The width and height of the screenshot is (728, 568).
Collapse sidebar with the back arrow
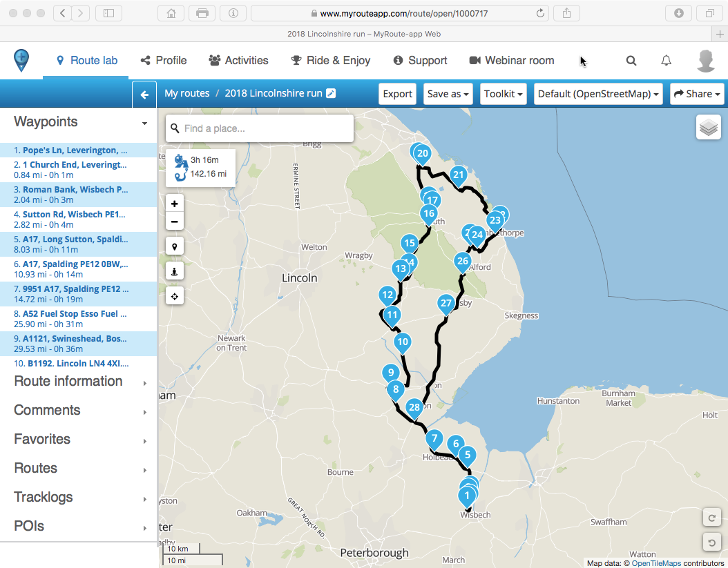[144, 95]
